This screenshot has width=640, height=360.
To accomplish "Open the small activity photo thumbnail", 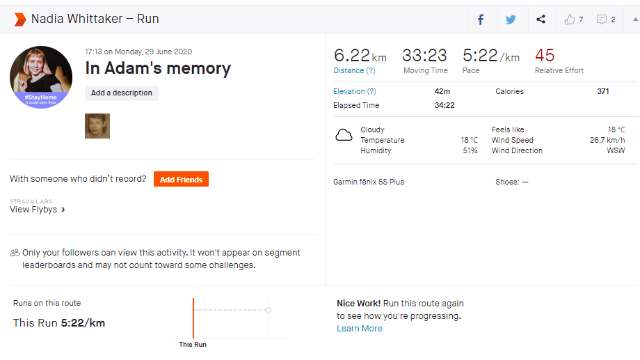I will pos(97,126).
